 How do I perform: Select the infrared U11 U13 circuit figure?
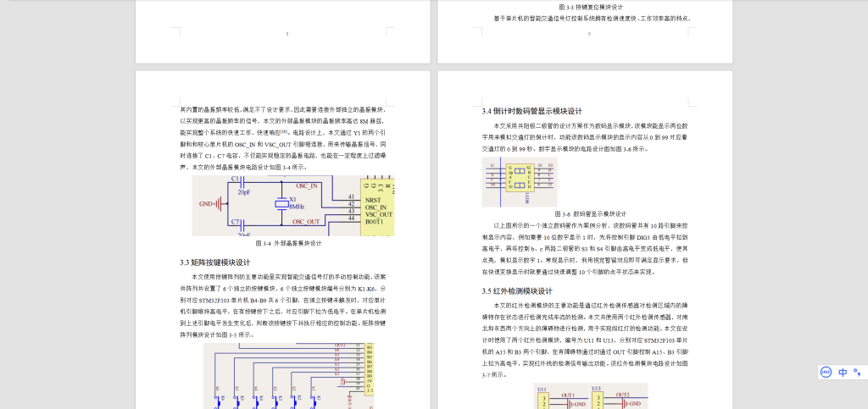tap(591, 395)
